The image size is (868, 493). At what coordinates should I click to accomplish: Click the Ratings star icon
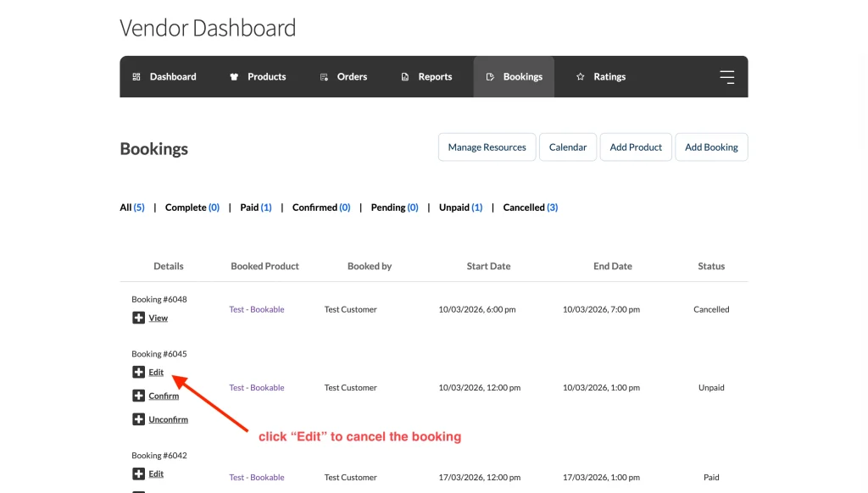[x=580, y=77]
